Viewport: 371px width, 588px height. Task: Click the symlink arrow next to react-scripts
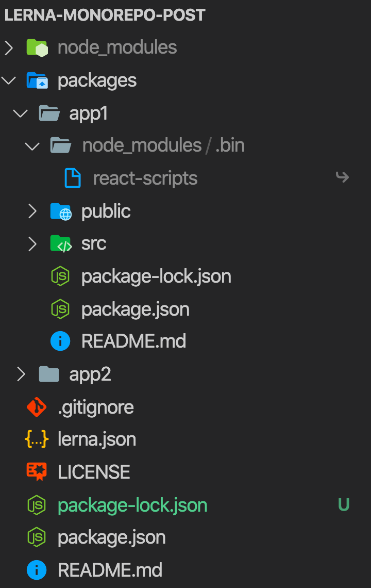click(342, 177)
